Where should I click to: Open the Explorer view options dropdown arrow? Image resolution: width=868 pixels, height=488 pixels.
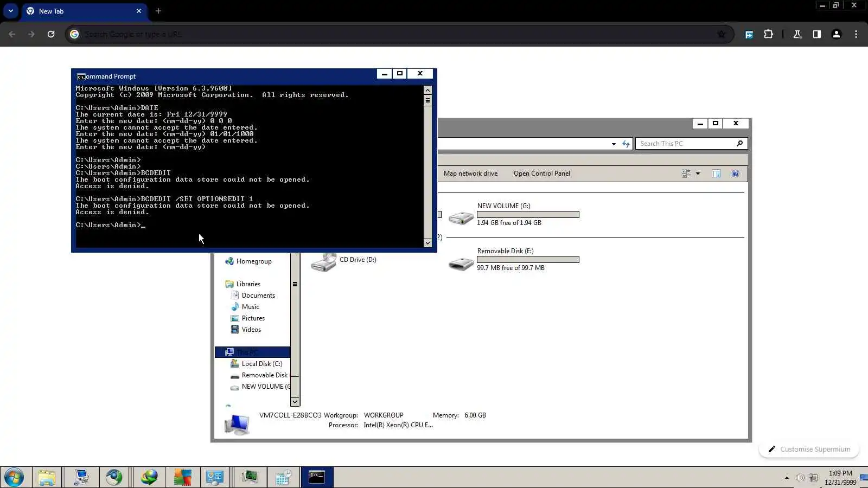click(x=698, y=174)
